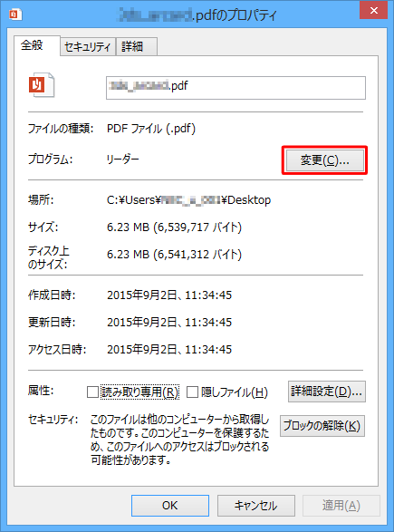Switch to the セキュリティ tab
Screen dimensions: 394x532
point(88,46)
